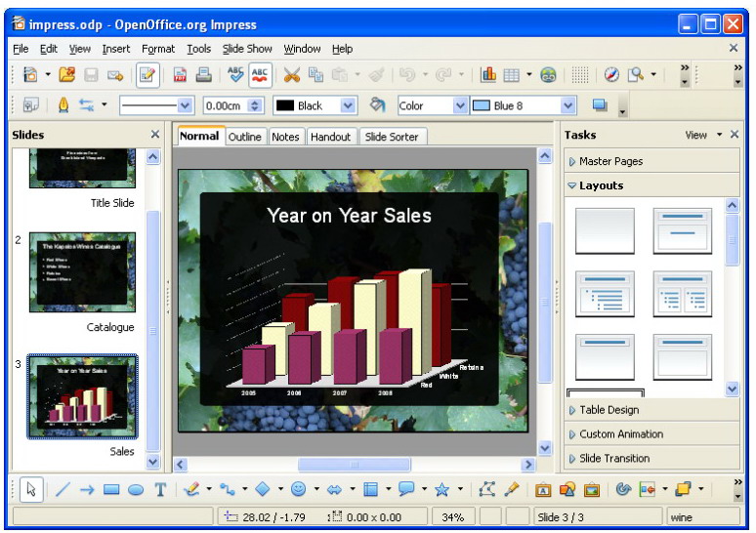Open a file with the Open folder icon
The height and width of the screenshot is (533, 756).
coord(67,75)
